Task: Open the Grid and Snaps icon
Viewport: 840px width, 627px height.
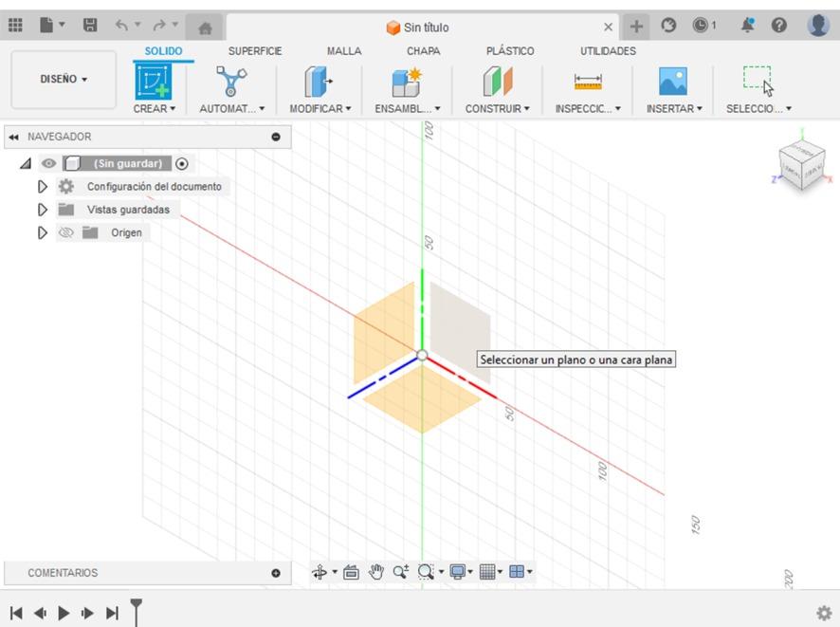Action: tap(487, 572)
